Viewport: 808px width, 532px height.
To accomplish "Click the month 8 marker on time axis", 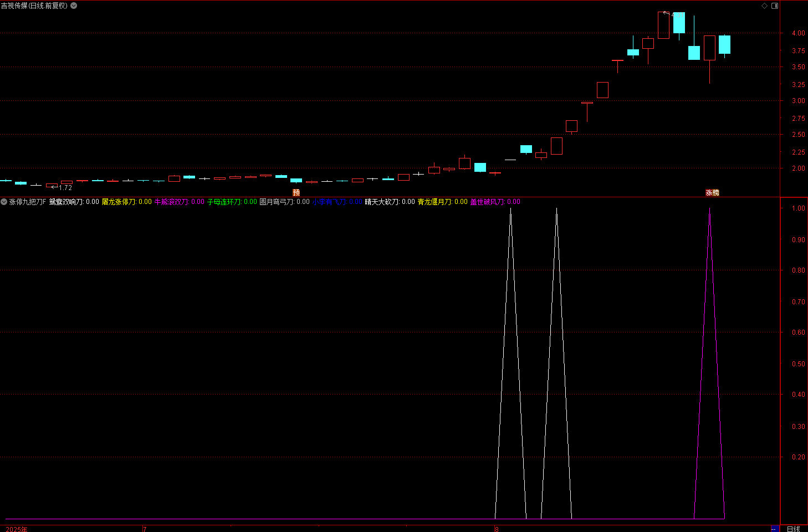I will (497, 529).
